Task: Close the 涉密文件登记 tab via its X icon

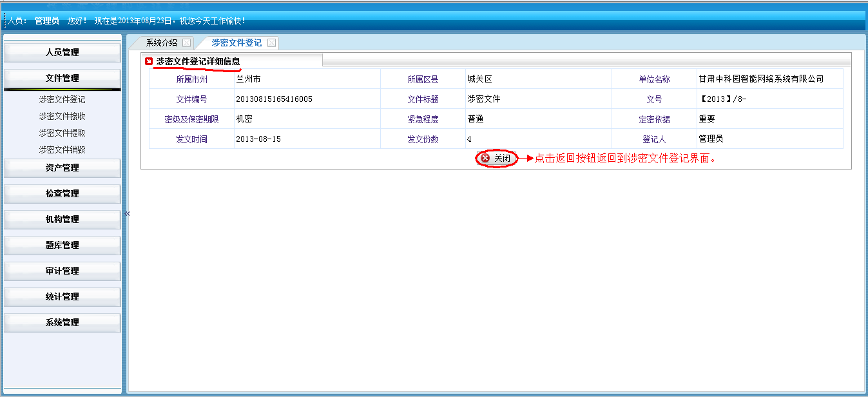Action: [271, 43]
